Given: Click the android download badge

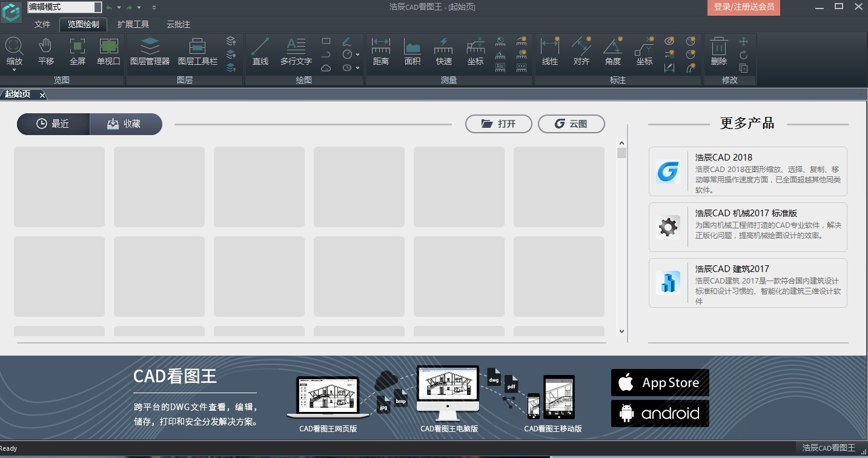Looking at the screenshot, I should [660, 413].
